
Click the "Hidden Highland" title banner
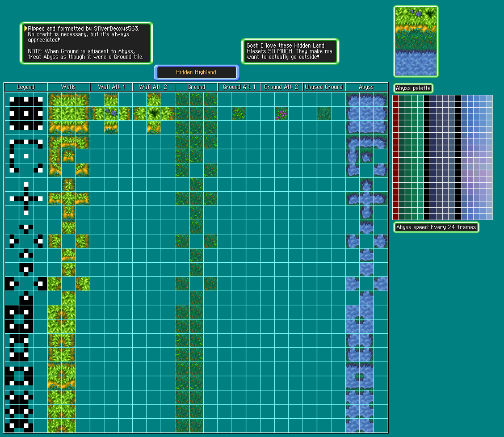pos(197,72)
